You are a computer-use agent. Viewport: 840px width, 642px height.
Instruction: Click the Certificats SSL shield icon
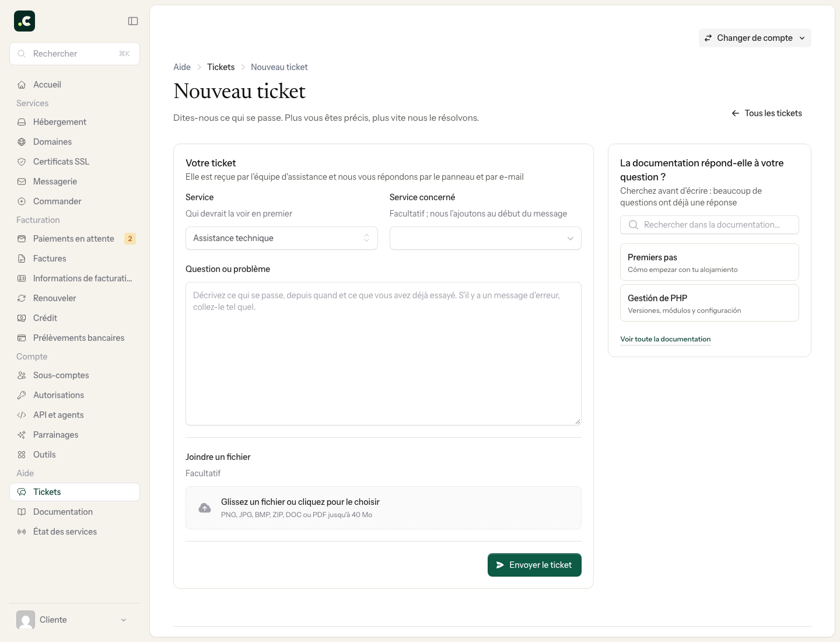(22, 162)
